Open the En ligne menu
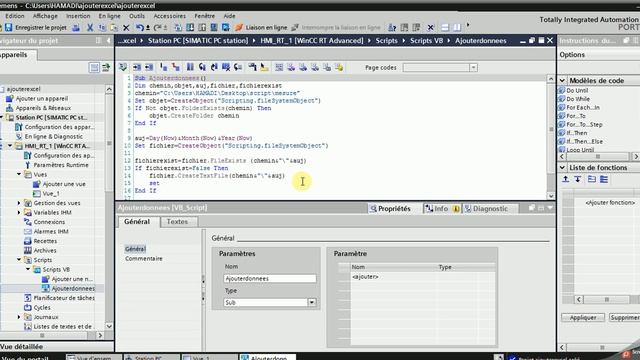 point(109,16)
